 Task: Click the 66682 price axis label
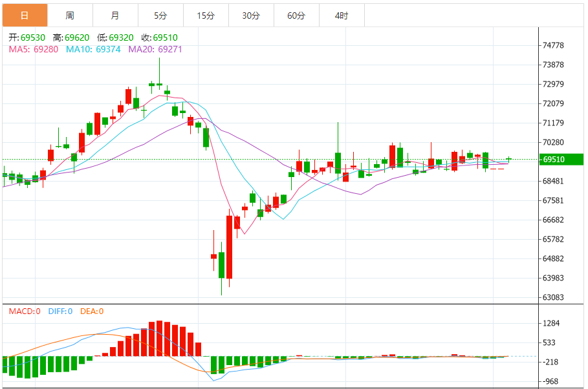point(554,220)
